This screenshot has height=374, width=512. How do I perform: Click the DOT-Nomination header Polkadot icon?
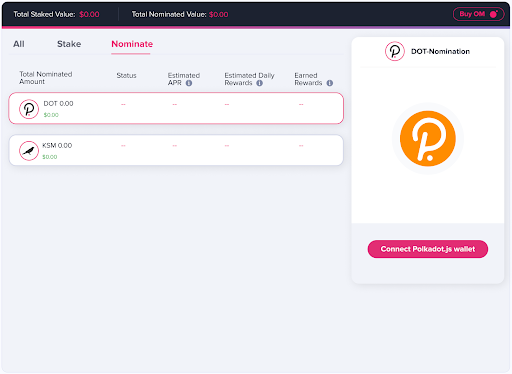pos(395,51)
